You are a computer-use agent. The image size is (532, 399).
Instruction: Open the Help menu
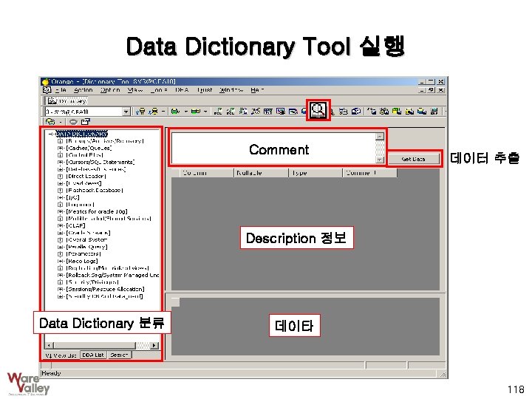click(x=257, y=90)
